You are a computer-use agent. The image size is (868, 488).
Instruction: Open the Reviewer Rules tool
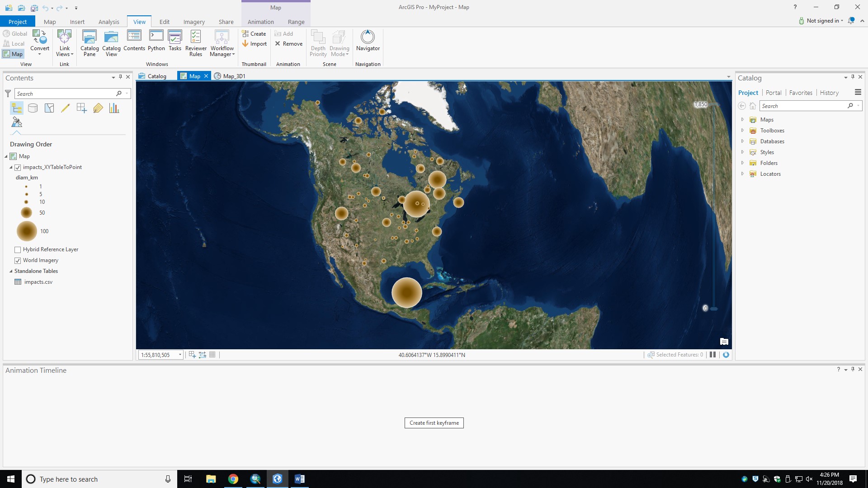(x=195, y=43)
